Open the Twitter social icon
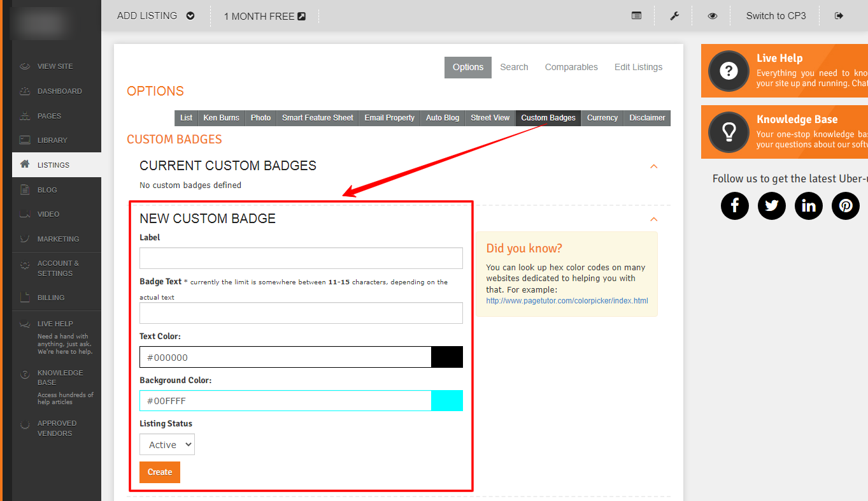This screenshot has height=501, width=868. (772, 206)
